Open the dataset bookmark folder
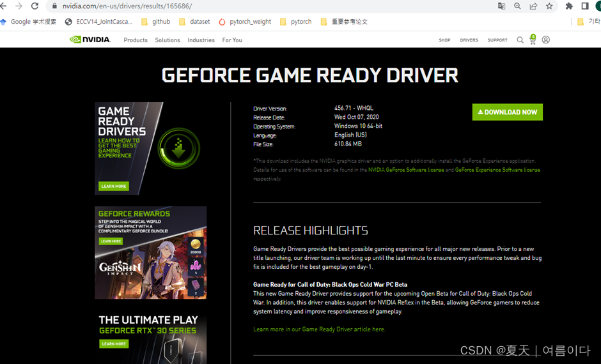 (x=195, y=22)
